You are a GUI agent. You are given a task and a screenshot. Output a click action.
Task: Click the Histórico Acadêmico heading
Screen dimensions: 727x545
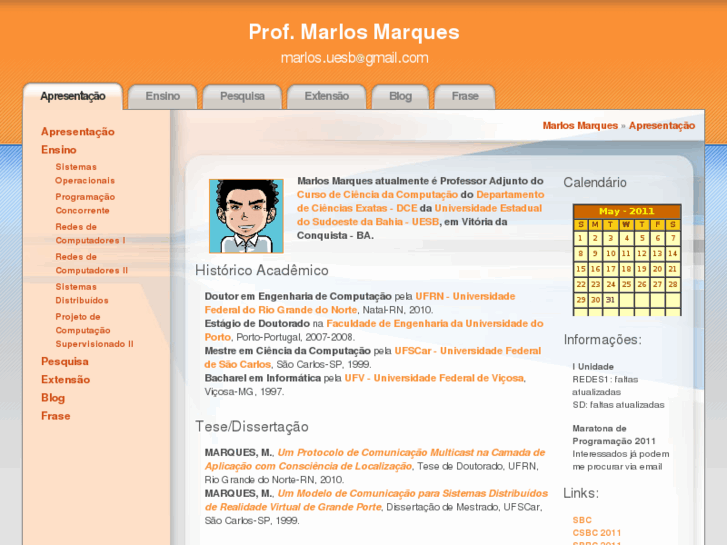[x=261, y=270]
